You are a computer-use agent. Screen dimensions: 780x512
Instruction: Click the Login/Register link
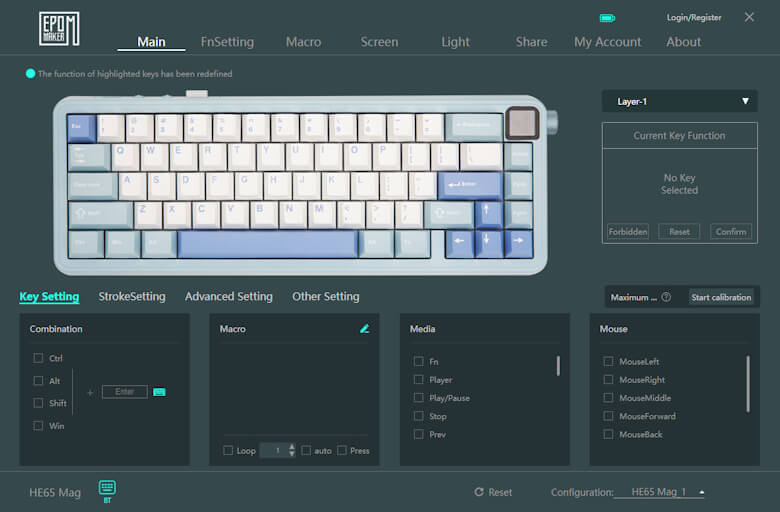[694, 17]
